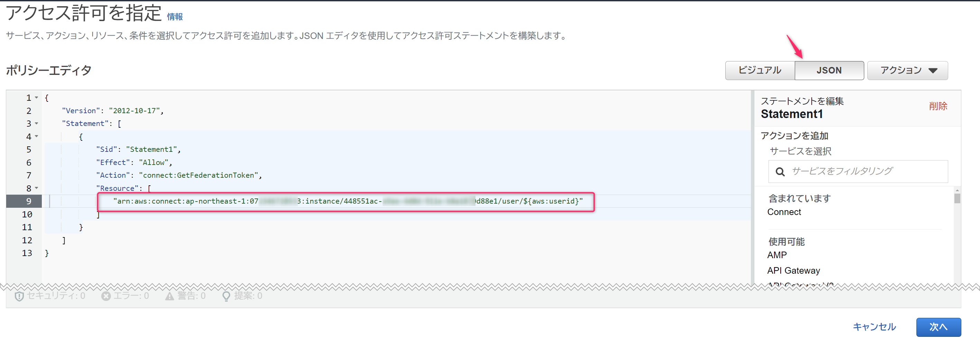Click the Statement1 heading in side panel

click(791, 114)
